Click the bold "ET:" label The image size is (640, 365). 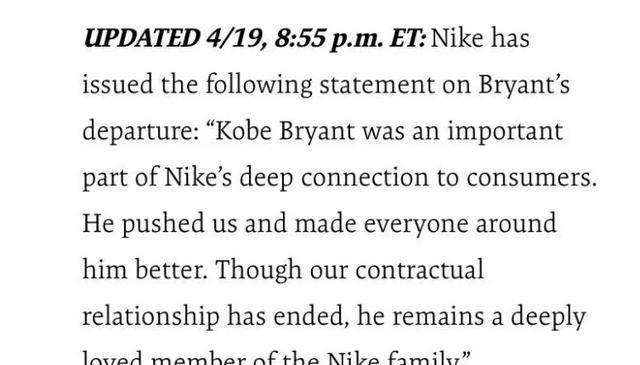(x=408, y=38)
